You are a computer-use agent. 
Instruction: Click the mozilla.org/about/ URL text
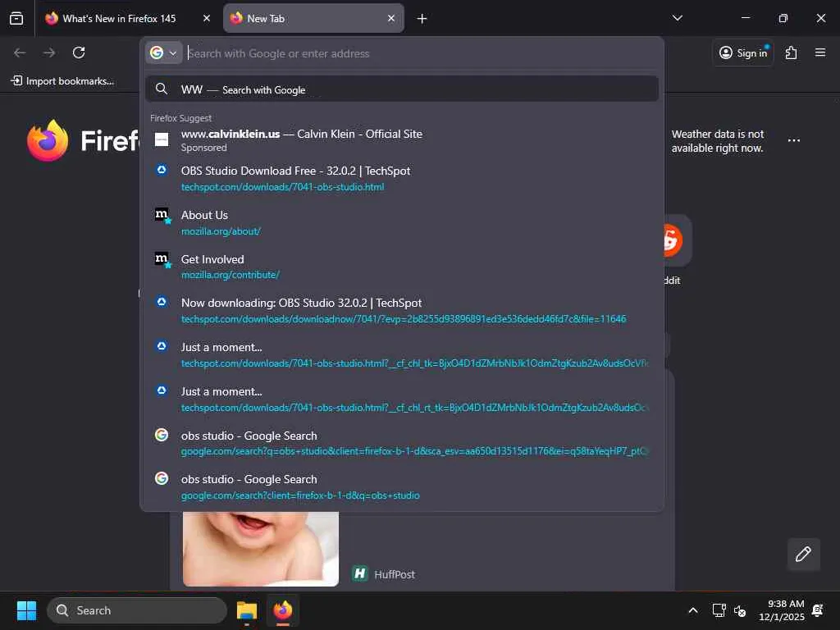(x=221, y=231)
